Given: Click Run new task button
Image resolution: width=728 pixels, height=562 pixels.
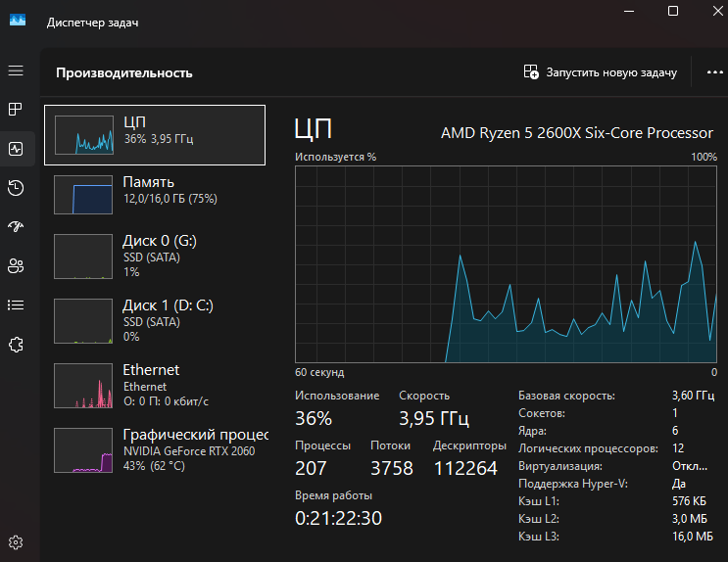Looking at the screenshot, I should click(x=601, y=72).
